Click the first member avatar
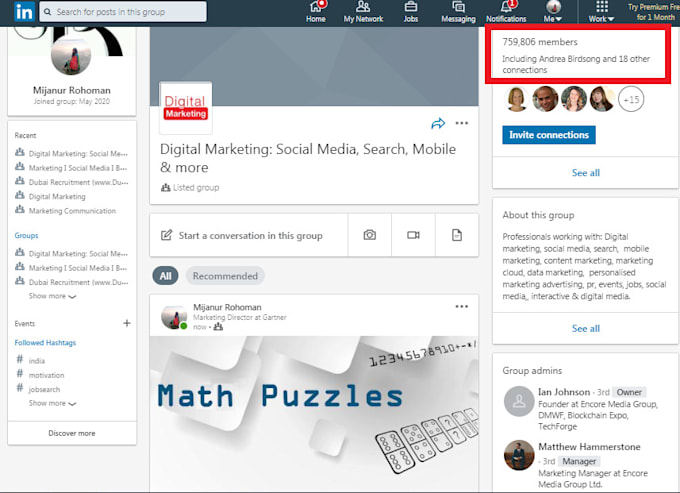 517,99
